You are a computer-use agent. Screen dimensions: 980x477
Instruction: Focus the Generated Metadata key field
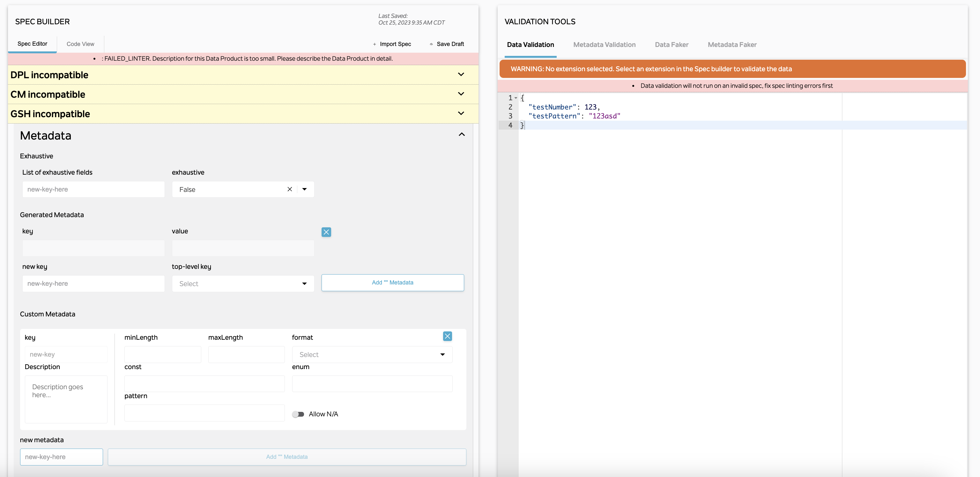pyautogui.click(x=93, y=248)
